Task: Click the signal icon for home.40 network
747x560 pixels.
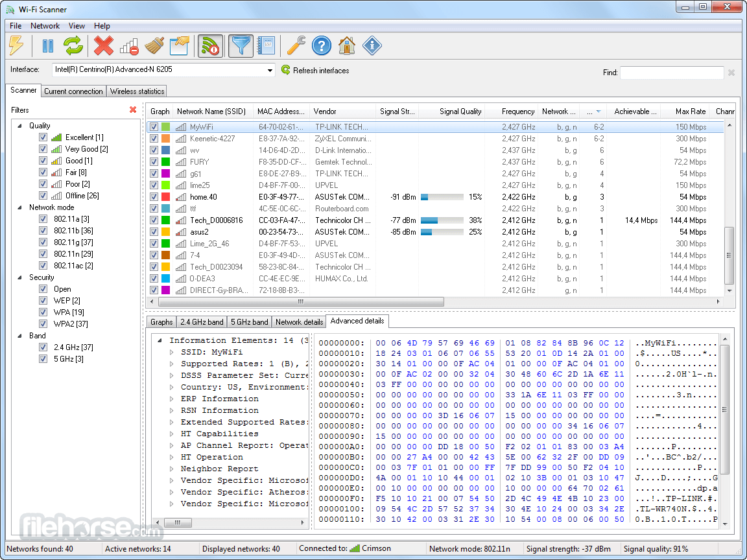Action: click(x=181, y=197)
